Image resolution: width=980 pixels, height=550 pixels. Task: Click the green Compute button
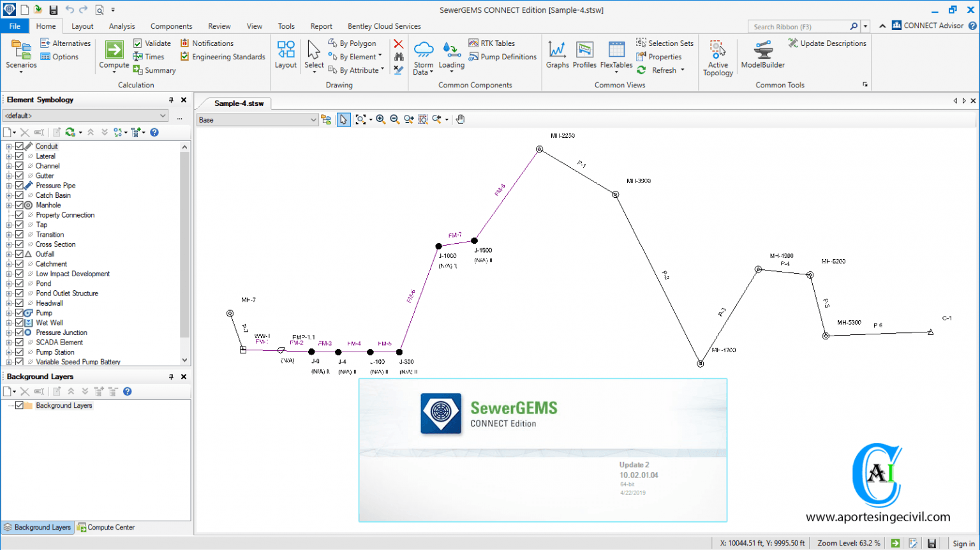point(114,55)
